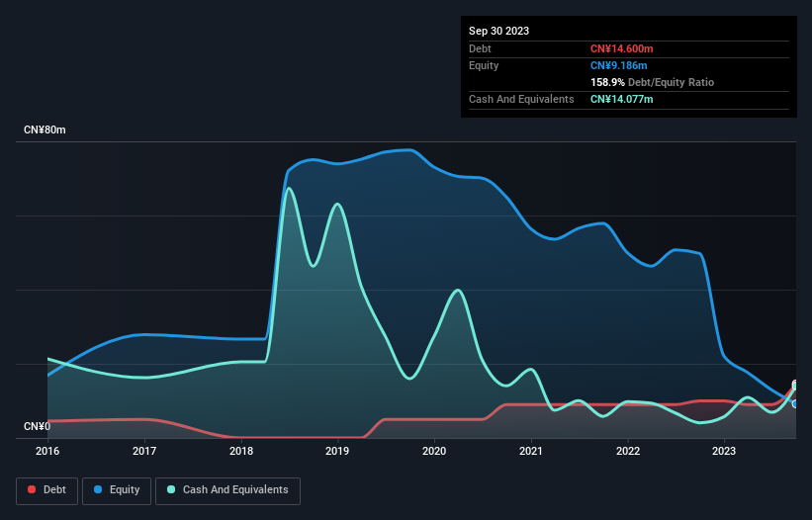Click the CN¥14.600m debt value
812x520 pixels.
(621, 48)
